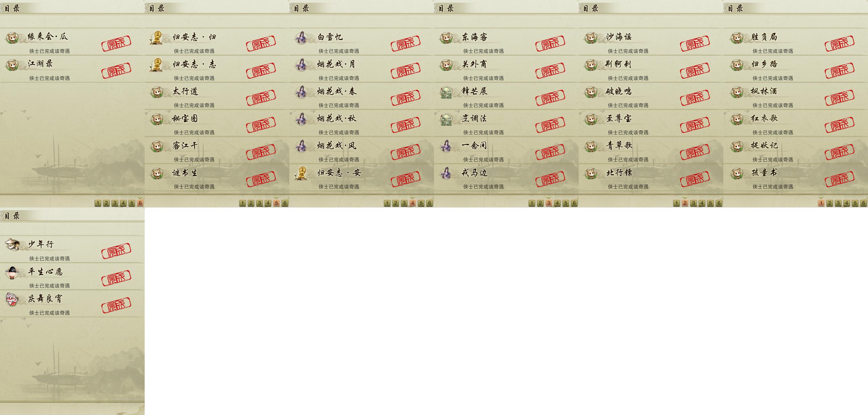
Task: Select the 烟花戏·秋 entry
Action: (x=361, y=123)
